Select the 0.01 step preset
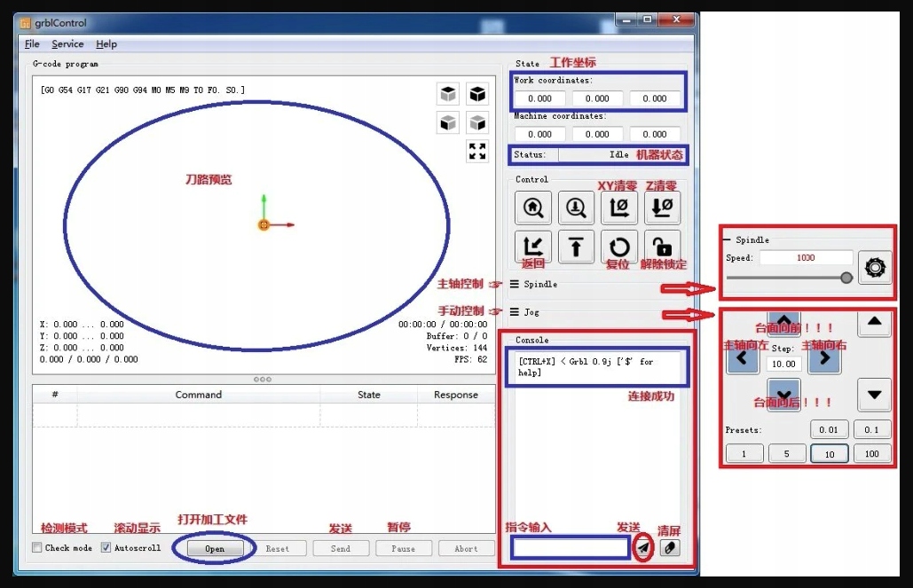Screen dimensions: 913x588 pyautogui.click(x=829, y=429)
